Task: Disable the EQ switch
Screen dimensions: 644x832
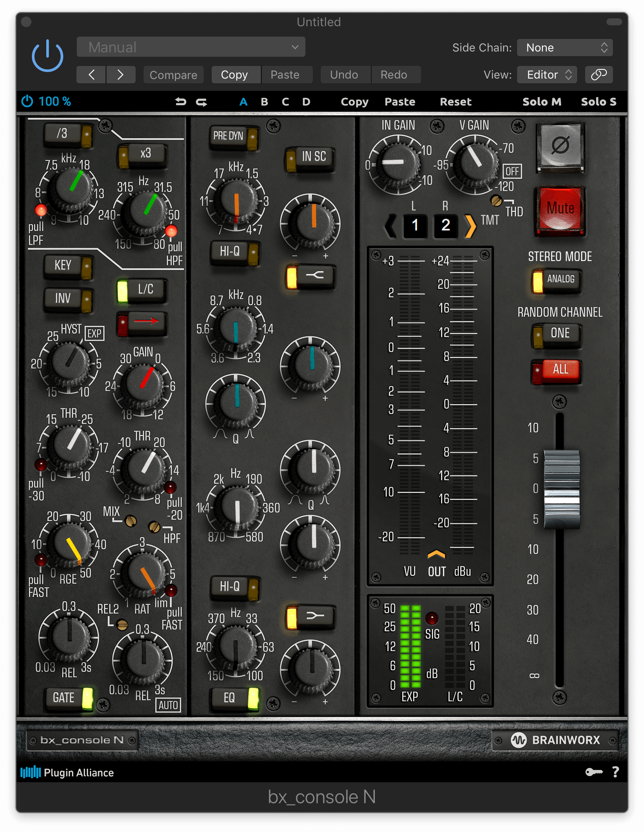Action: [235, 698]
